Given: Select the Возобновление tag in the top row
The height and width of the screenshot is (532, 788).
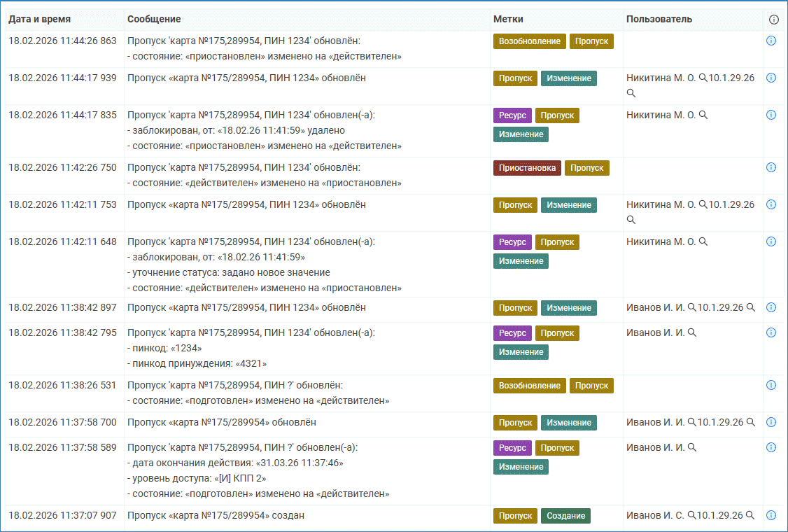Looking at the screenshot, I should (x=529, y=41).
